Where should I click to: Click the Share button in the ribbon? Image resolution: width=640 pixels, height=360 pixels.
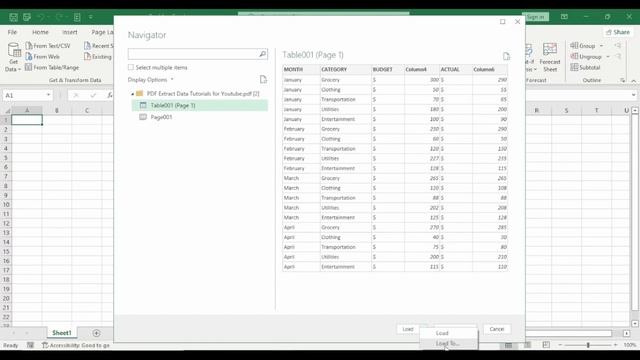[x=618, y=32]
